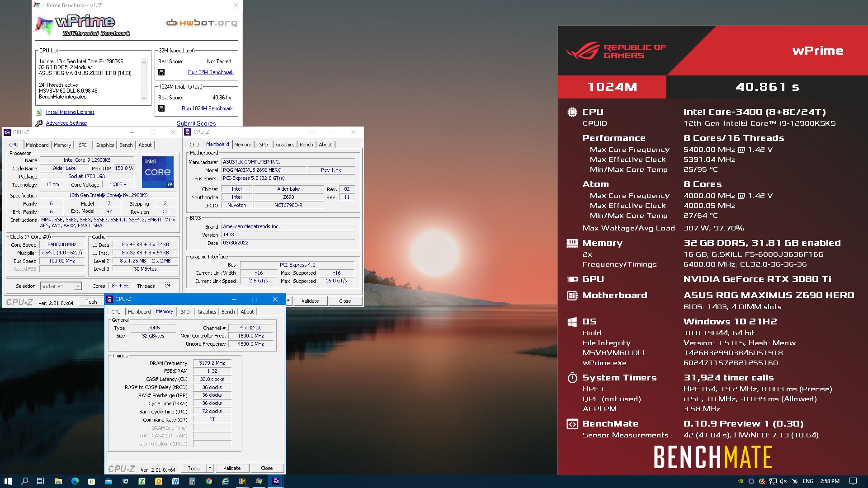Click the CPU List scrollbar up arrow
The image size is (868, 488).
[144, 62]
